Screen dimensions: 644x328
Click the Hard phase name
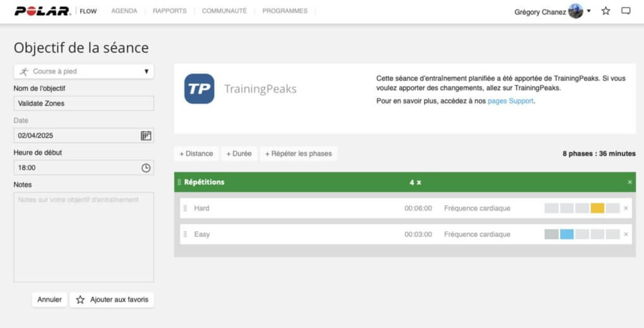[x=201, y=208]
